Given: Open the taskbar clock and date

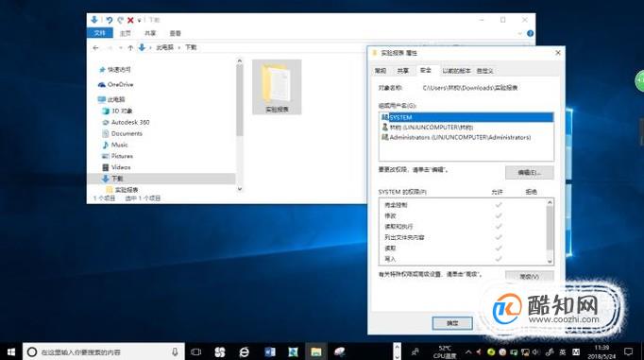Looking at the screenshot, I should 602,352.
